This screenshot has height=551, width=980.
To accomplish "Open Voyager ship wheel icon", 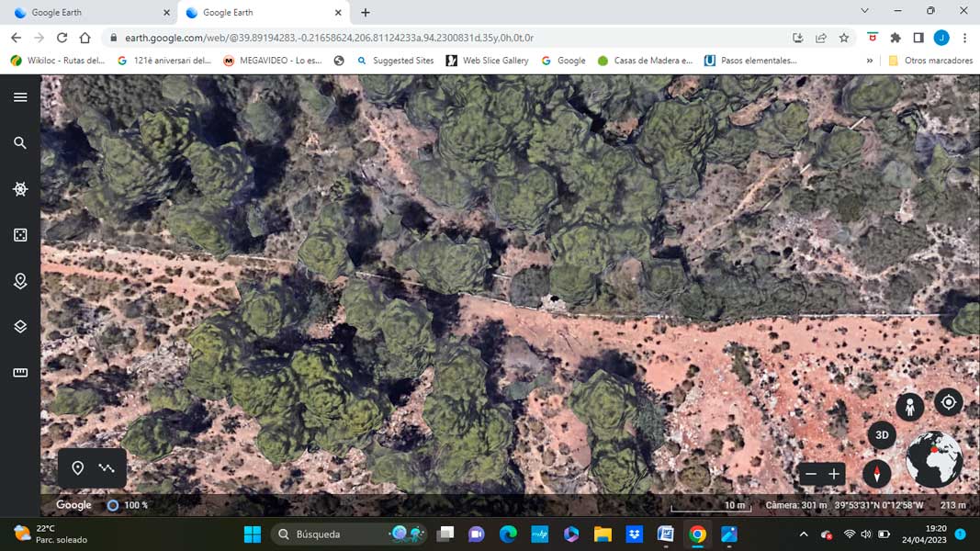I will coord(20,189).
